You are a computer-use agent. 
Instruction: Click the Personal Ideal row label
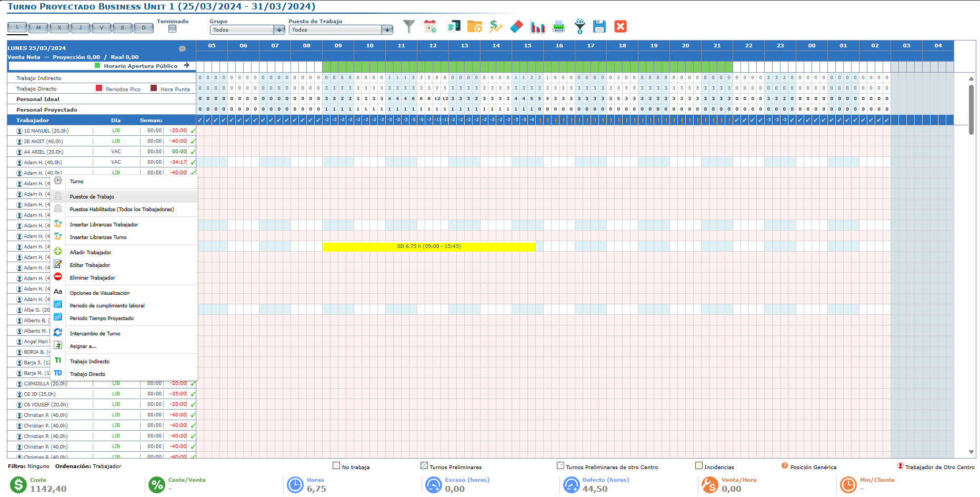click(38, 99)
